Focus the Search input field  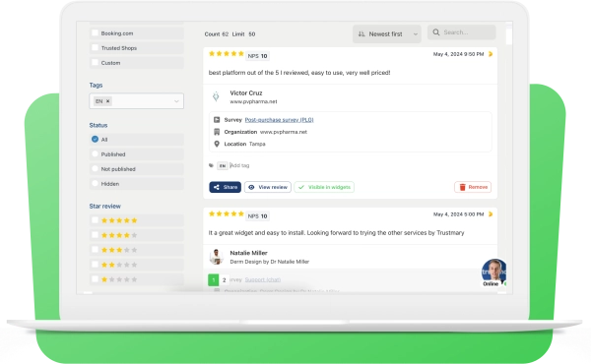tap(461, 32)
